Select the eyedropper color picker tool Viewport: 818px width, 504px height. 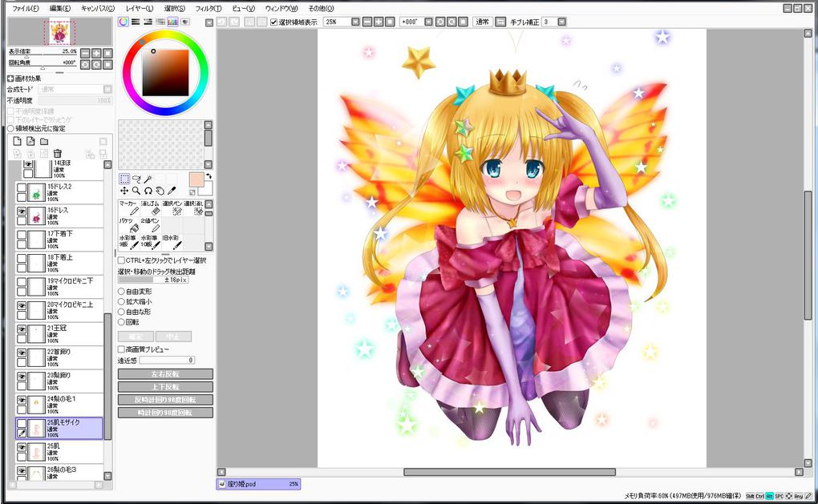coord(172,191)
